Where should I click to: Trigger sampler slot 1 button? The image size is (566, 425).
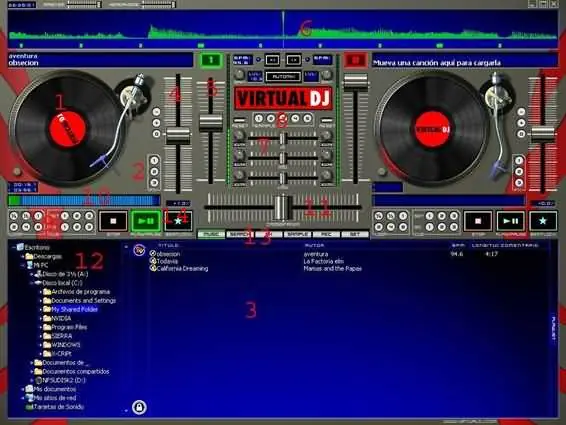point(258,118)
